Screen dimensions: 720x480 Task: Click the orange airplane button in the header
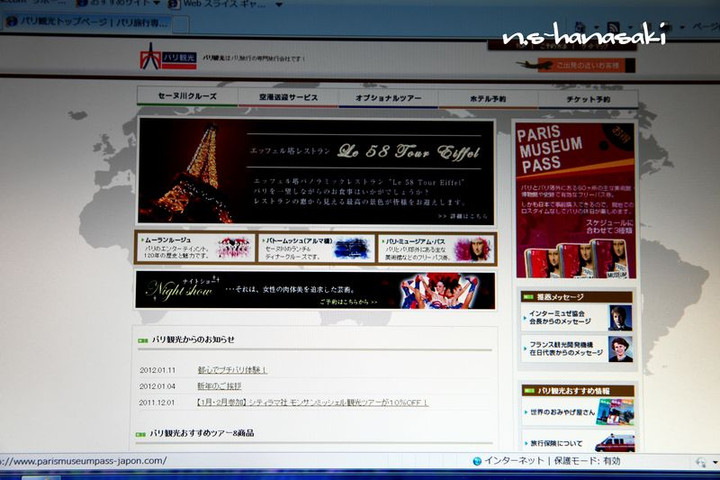pos(587,66)
